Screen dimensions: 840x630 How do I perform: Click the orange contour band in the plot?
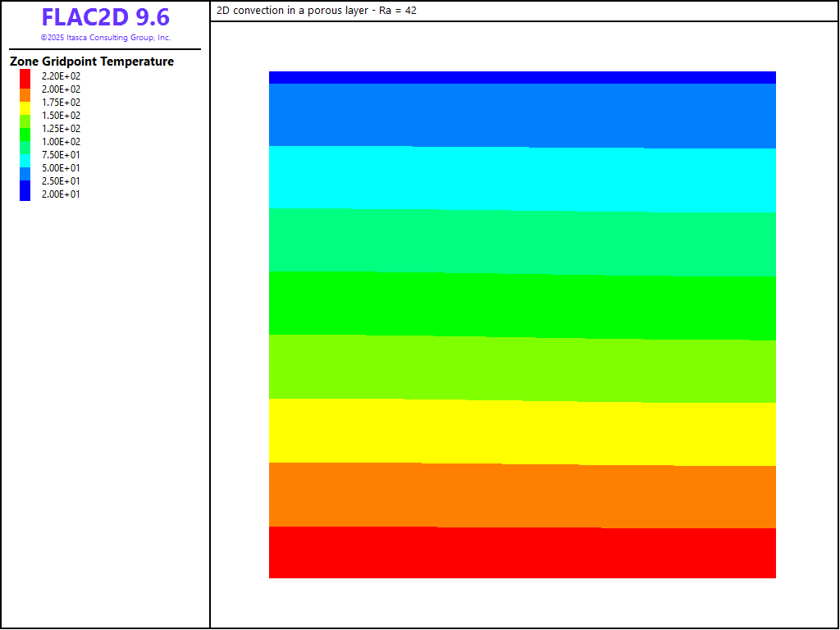522,495
